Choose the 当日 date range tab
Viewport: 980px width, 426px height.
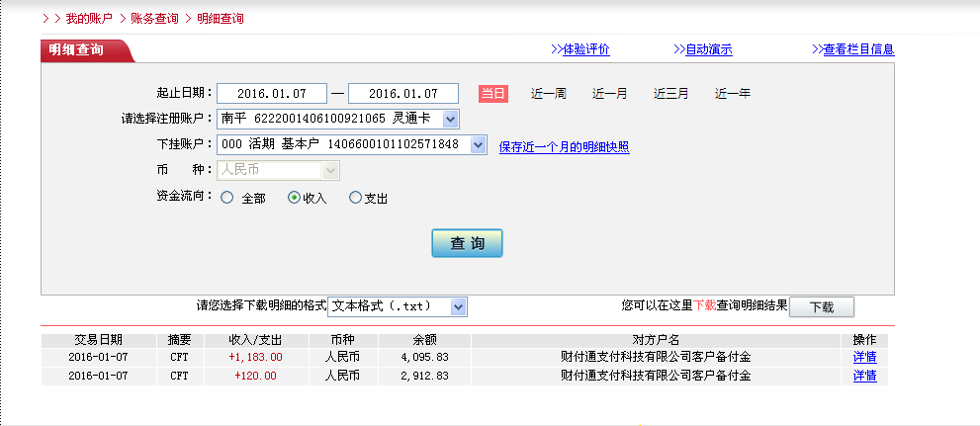(x=492, y=94)
